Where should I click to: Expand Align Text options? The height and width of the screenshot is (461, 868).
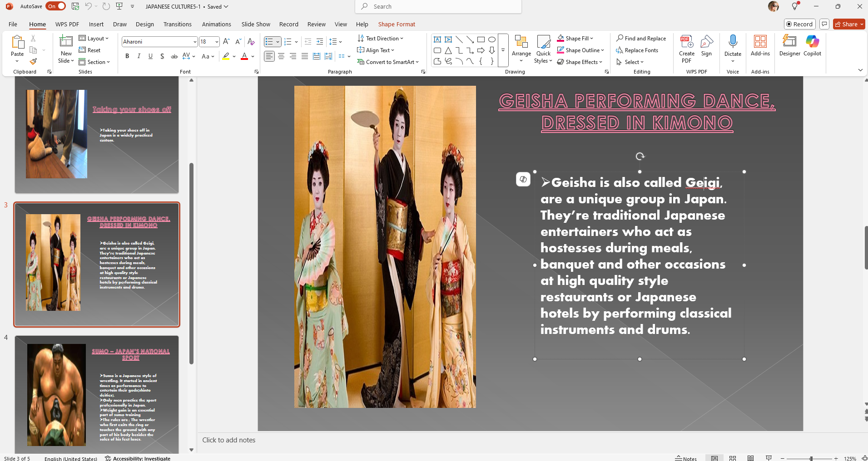(x=376, y=50)
